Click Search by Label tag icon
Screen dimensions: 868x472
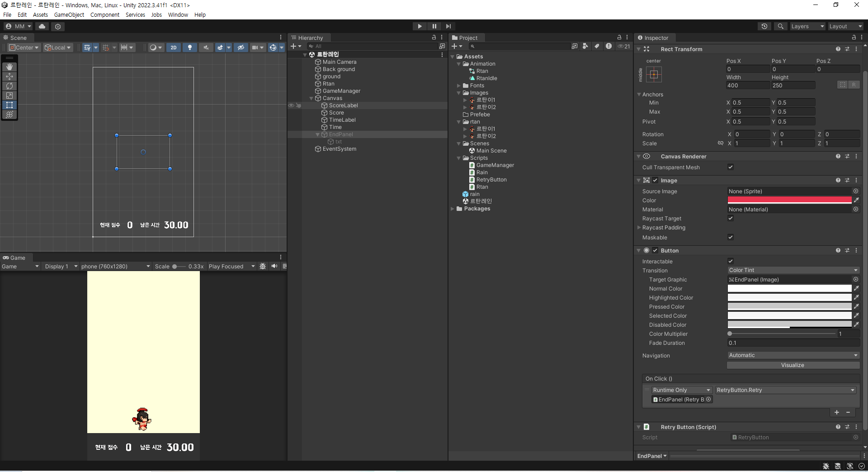point(597,46)
